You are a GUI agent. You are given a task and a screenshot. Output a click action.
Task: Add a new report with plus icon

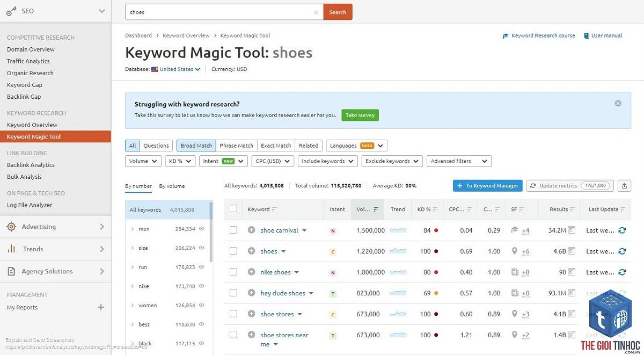(100, 307)
